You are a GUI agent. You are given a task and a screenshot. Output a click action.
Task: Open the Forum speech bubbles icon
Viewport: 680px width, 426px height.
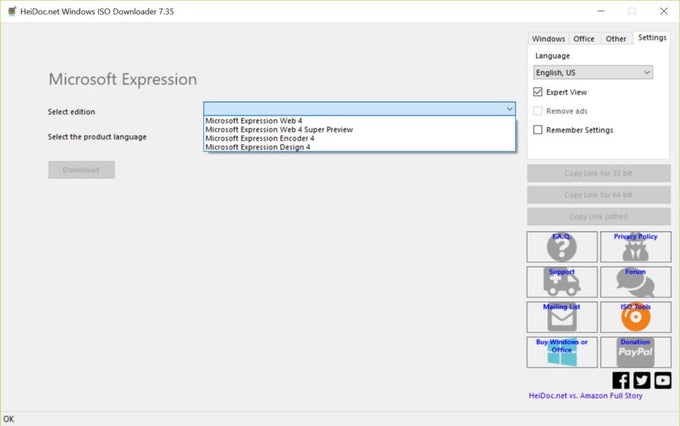[x=635, y=282]
